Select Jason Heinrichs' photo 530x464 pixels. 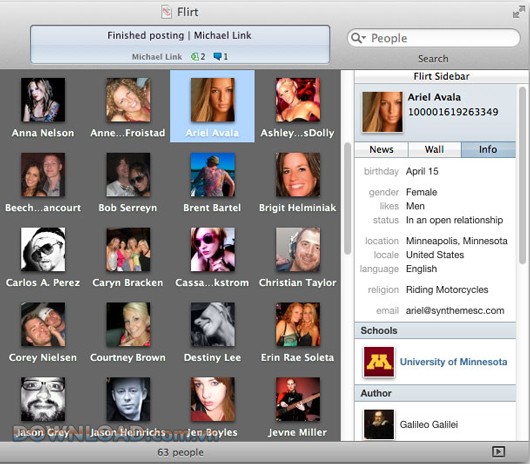point(128,399)
